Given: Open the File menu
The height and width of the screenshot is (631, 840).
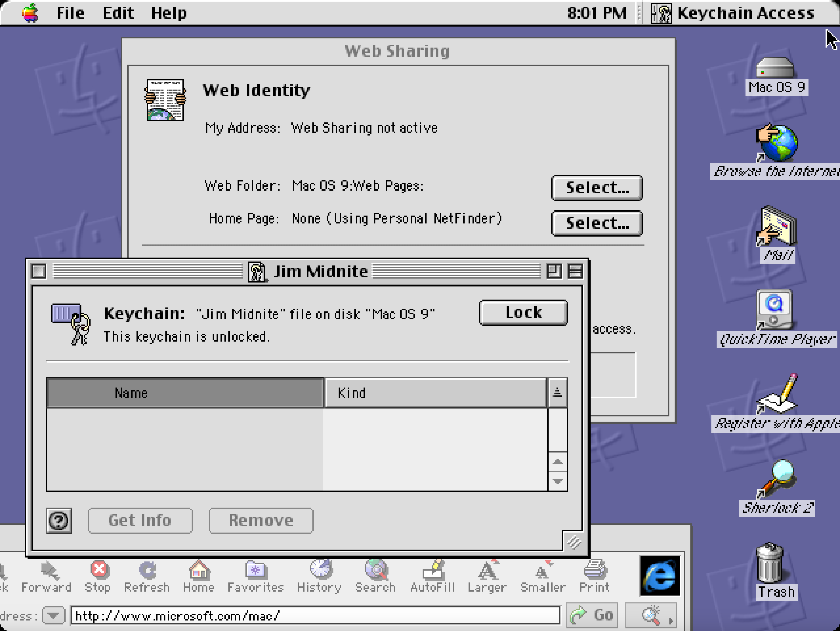Looking at the screenshot, I should tap(71, 12).
